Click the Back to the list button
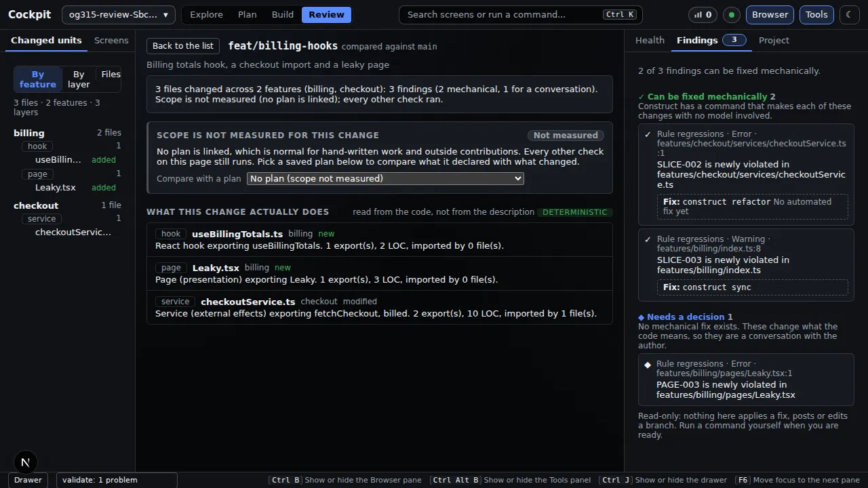The height and width of the screenshot is (488, 868). [x=183, y=46]
